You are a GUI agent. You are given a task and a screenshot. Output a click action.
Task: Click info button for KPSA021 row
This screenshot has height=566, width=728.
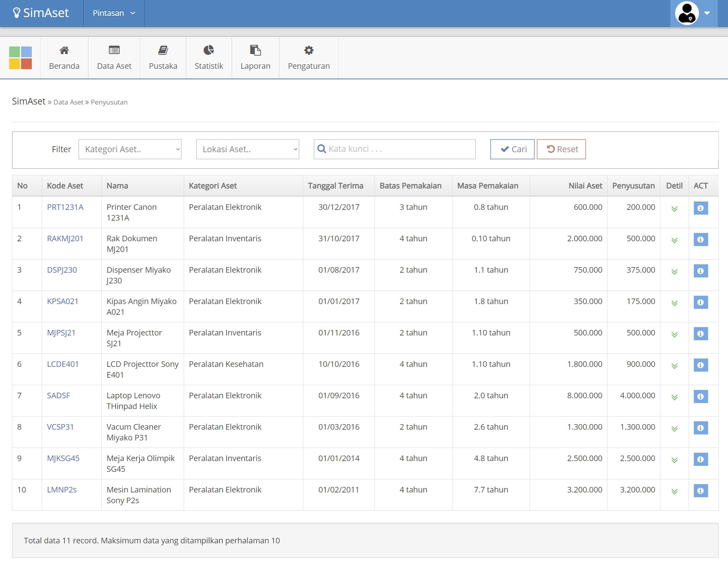(701, 302)
